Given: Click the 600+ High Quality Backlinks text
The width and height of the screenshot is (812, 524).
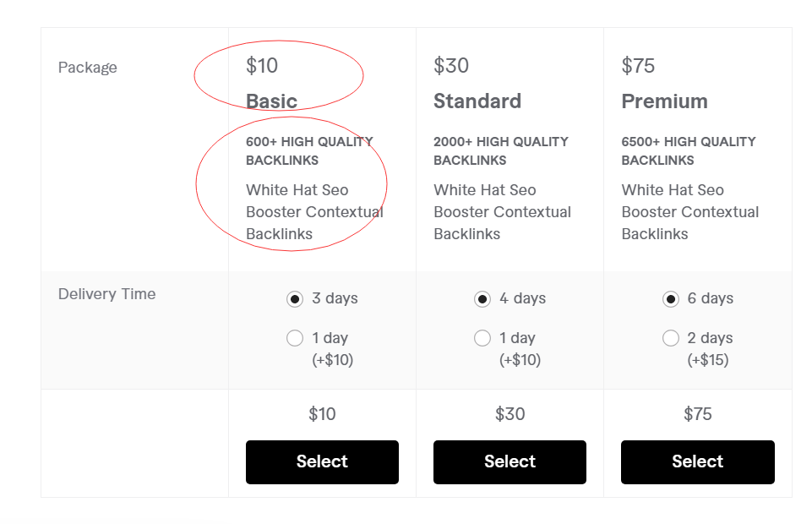Looking at the screenshot, I should coord(309,150).
